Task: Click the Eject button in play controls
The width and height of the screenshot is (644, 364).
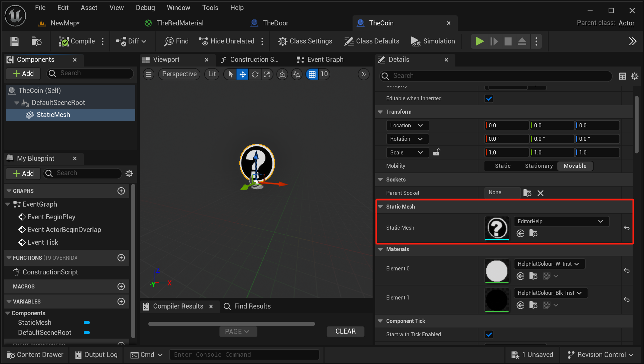Action: tap(522, 41)
